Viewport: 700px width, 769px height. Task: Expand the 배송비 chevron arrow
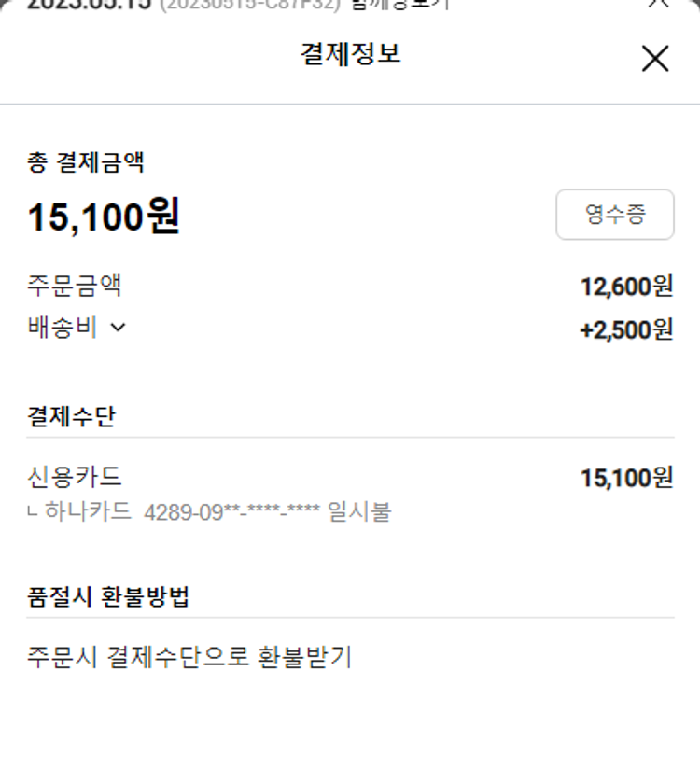(118, 328)
